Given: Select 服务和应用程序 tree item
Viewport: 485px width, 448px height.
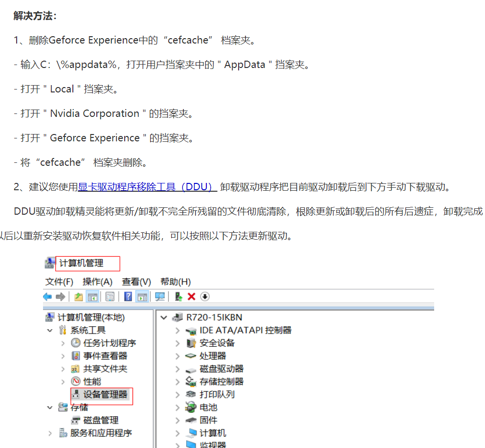Looking at the screenshot, I should [x=101, y=433].
